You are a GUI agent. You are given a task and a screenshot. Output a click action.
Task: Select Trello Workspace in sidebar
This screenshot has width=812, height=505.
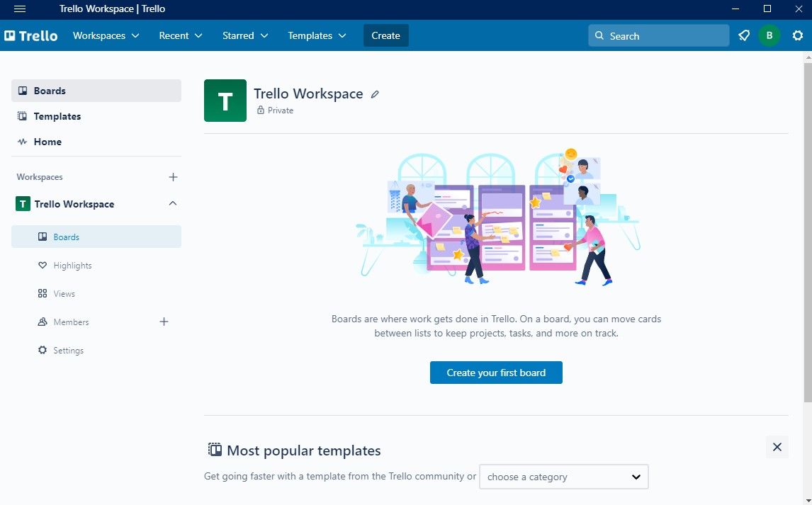pos(74,204)
